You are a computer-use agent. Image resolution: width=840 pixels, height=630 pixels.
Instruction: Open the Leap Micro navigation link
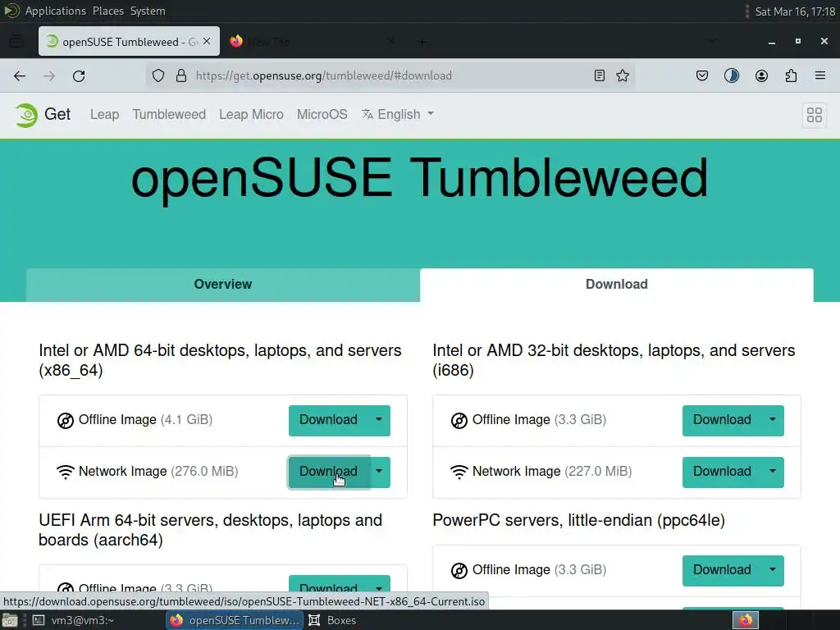pos(251,115)
